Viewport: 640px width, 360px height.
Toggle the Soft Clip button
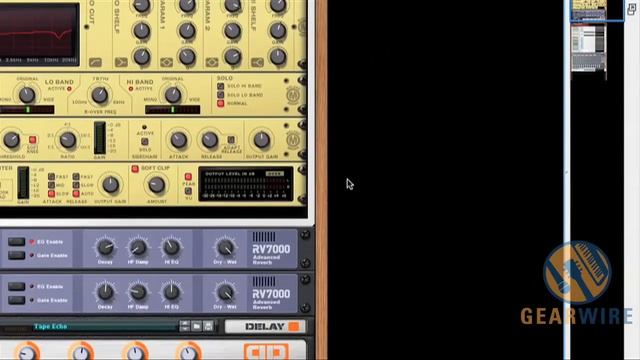pos(135,169)
